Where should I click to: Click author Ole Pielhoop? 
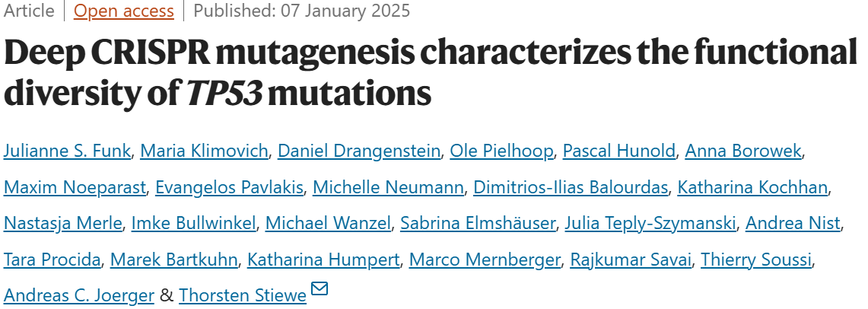coord(501,151)
